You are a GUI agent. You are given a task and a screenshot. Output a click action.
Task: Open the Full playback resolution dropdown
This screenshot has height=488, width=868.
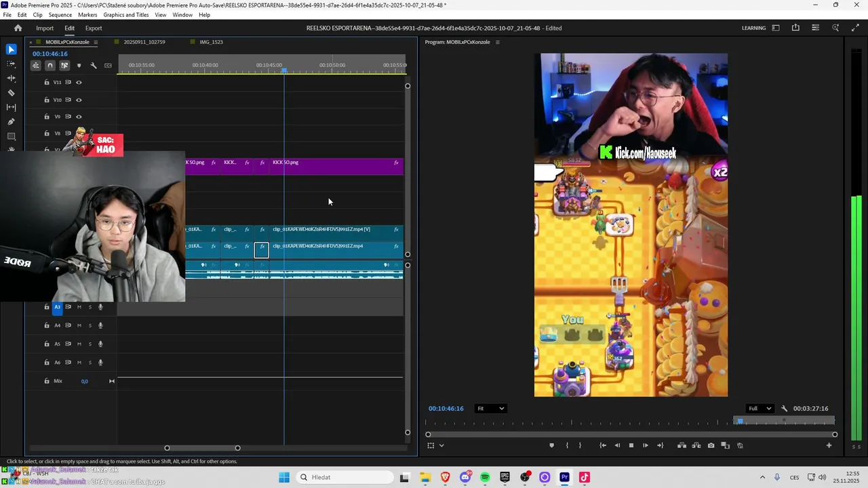click(x=759, y=409)
